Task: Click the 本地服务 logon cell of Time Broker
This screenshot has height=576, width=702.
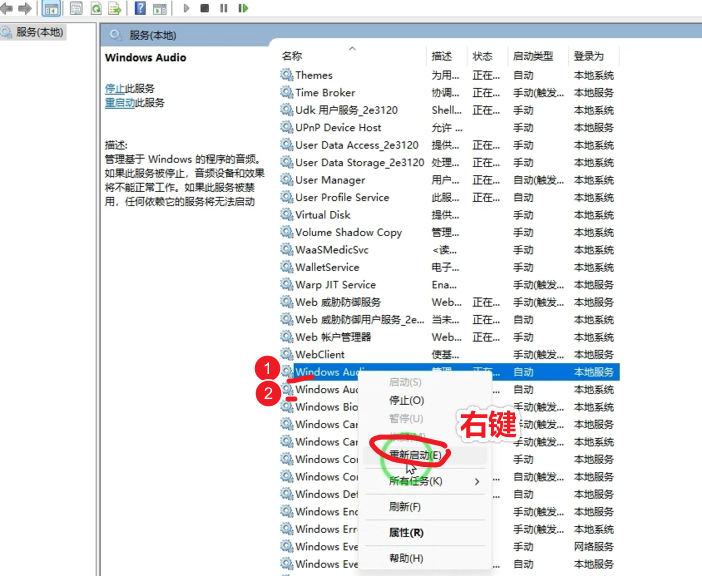Action: click(594, 93)
